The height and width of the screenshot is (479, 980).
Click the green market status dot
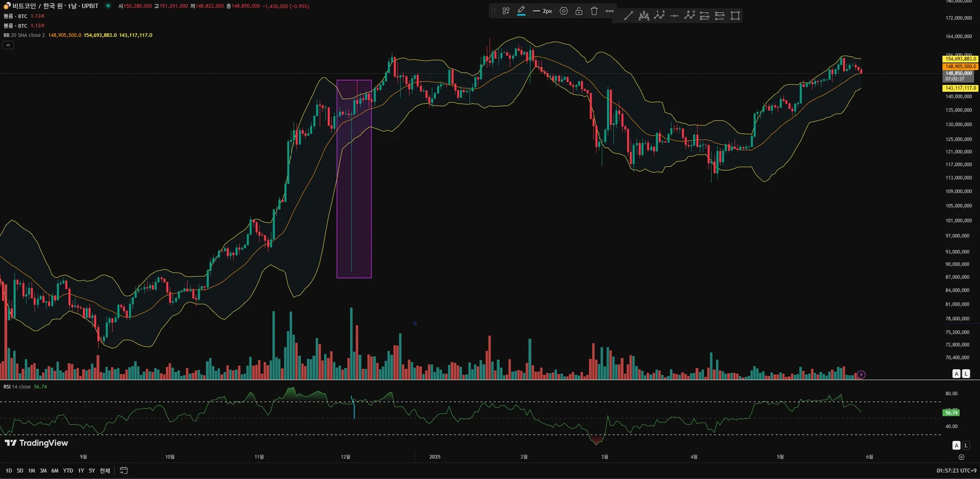coord(108,6)
